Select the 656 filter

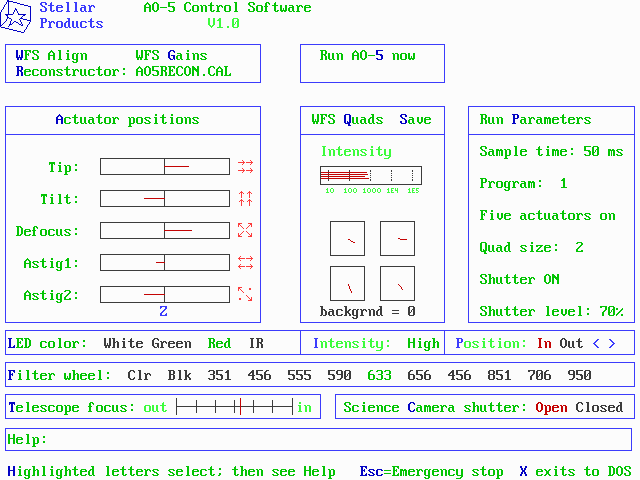pos(419,375)
